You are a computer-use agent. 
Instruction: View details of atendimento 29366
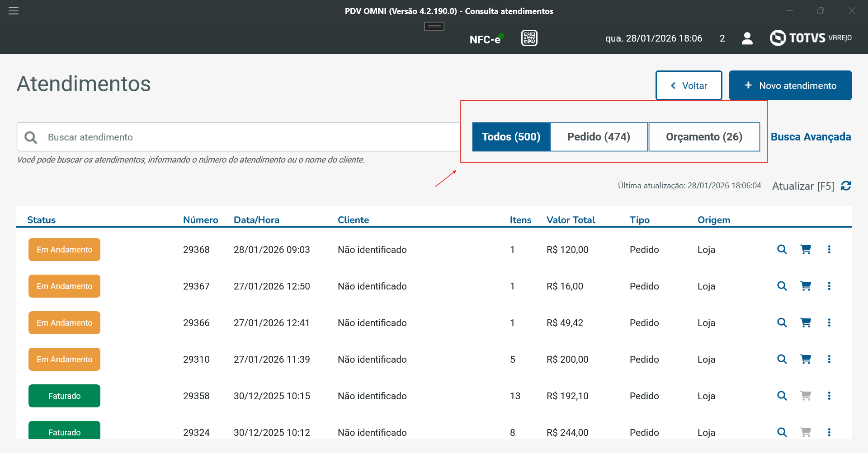(782, 322)
